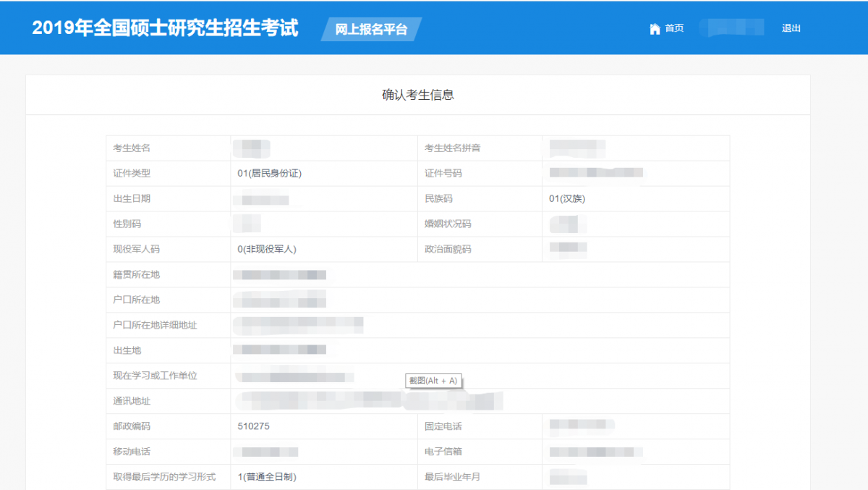The width and height of the screenshot is (868, 490).
Task: Click 退出 to log out
Action: [x=791, y=28]
